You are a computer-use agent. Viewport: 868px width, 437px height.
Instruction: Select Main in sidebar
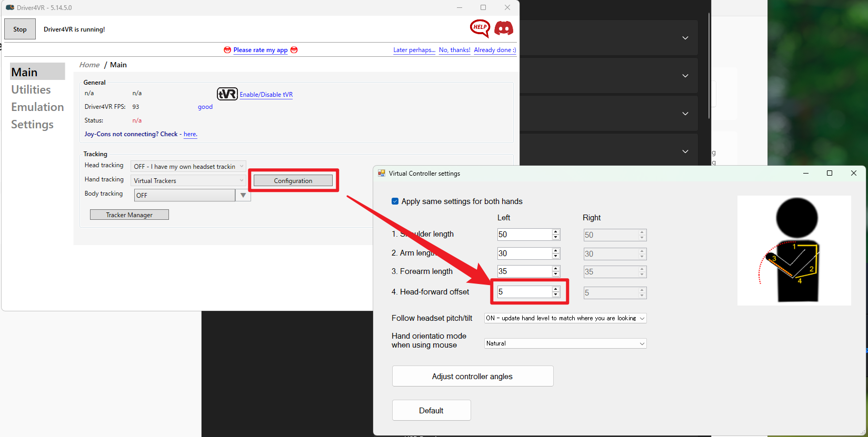click(37, 72)
